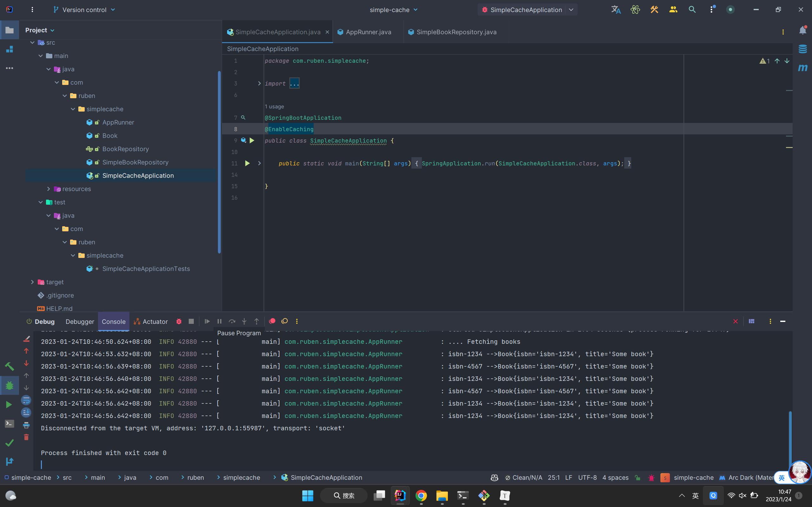The width and height of the screenshot is (812, 507).
Task: Expand the target folder
Action: (33, 282)
